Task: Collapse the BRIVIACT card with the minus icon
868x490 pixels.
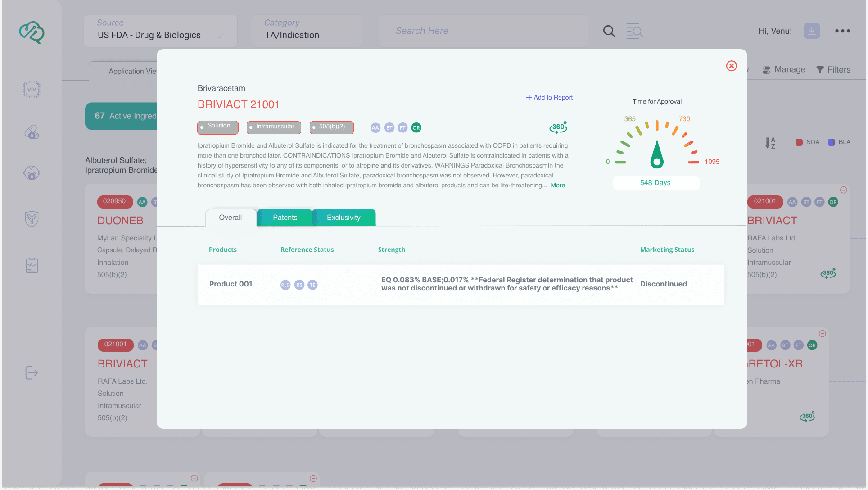Action: pyautogui.click(x=844, y=190)
